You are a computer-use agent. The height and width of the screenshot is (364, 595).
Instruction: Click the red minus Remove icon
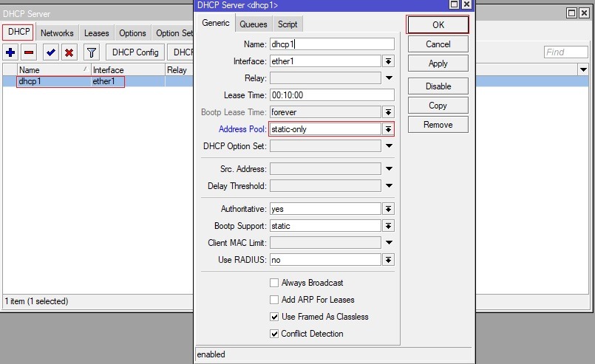click(x=29, y=52)
